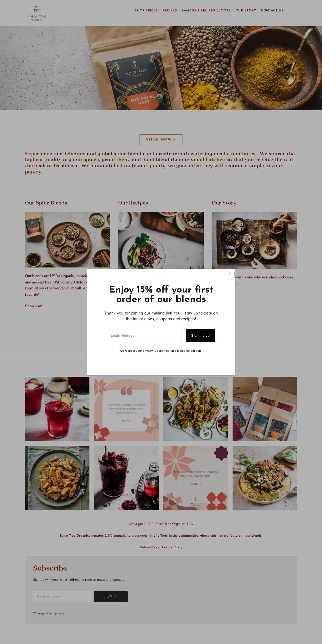Open the Return Policy link
The width and height of the screenshot is (322, 644).
click(150, 547)
